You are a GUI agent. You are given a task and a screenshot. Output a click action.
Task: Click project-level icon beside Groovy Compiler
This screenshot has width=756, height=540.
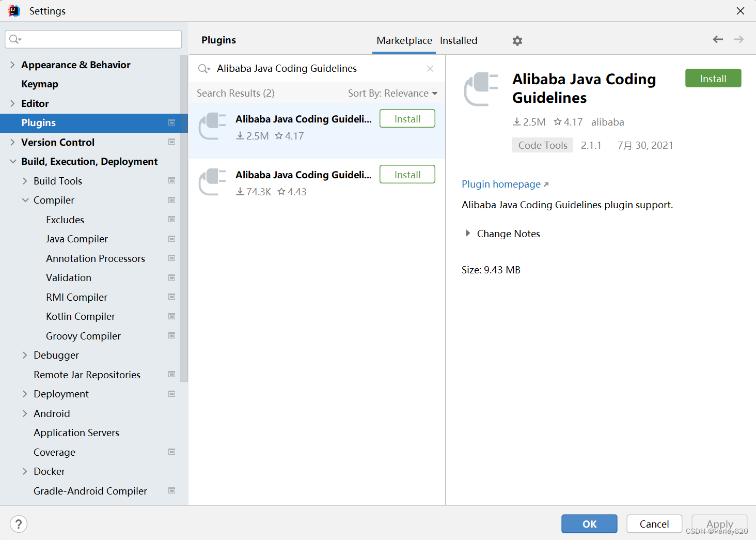(x=172, y=335)
